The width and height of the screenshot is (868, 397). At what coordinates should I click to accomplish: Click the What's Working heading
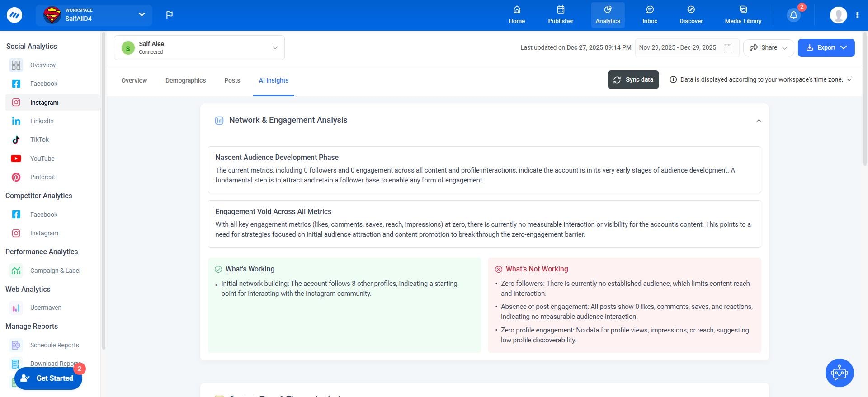click(x=250, y=269)
